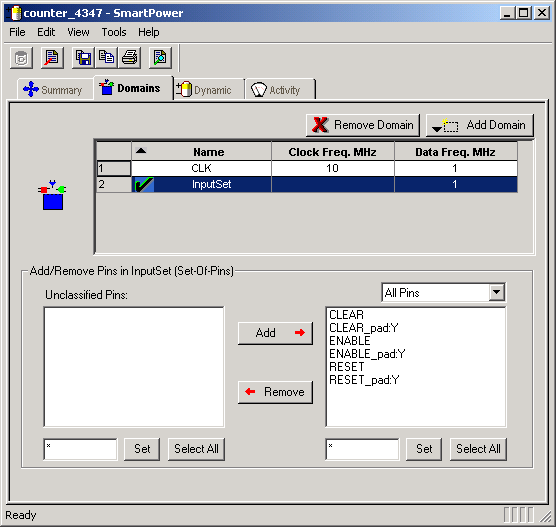This screenshot has width=556, height=527.
Task: Click Select All under Unclassified Pins
Action: click(x=196, y=449)
